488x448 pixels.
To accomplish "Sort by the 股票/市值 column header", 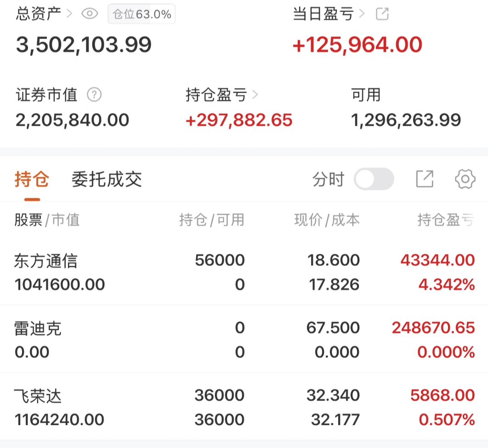I will pyautogui.click(x=47, y=220).
